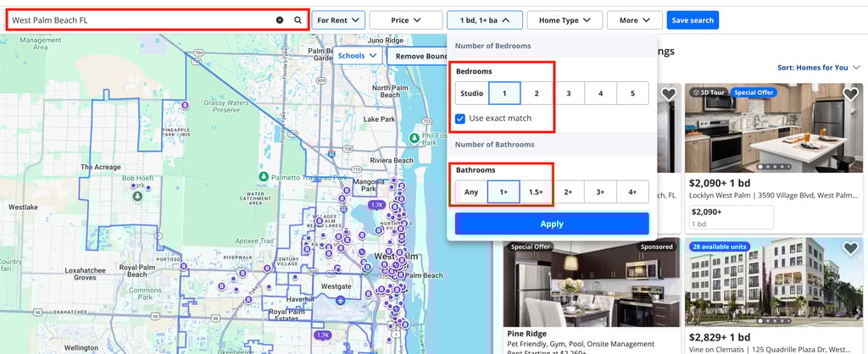This screenshot has width=868, height=354.
Task: Open the Pine Ridge kitchen photo
Action: (591, 282)
